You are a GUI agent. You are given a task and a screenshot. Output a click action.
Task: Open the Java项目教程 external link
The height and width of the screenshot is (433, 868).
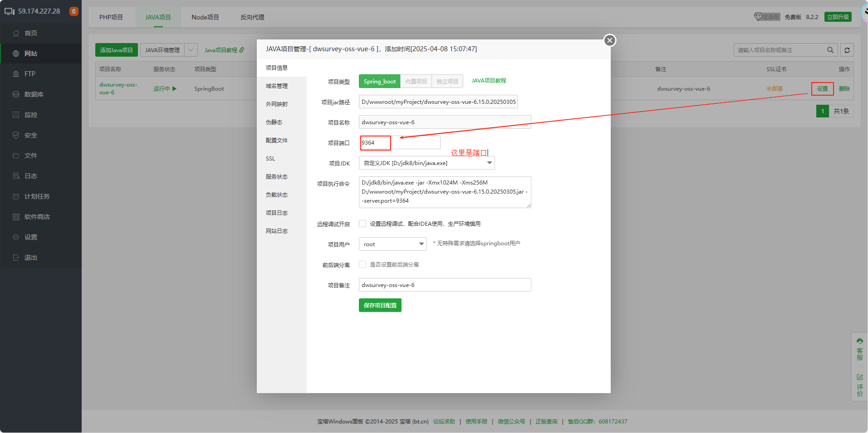[224, 50]
